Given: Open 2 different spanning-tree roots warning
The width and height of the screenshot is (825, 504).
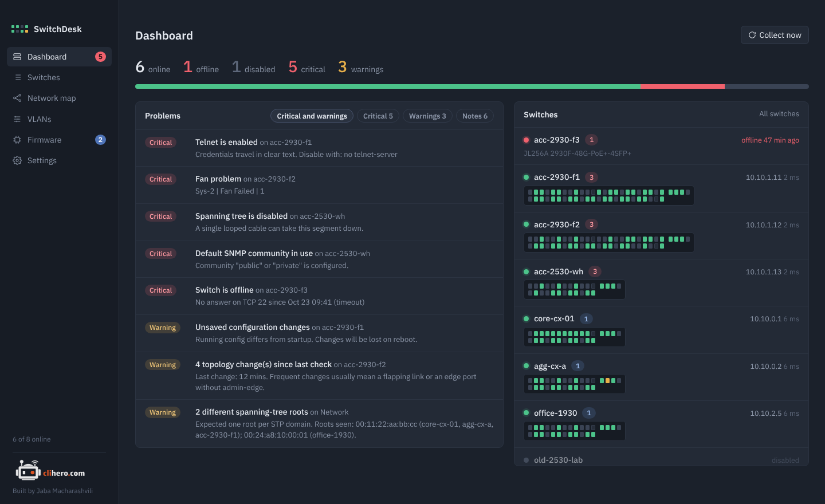Looking at the screenshot, I should point(319,423).
